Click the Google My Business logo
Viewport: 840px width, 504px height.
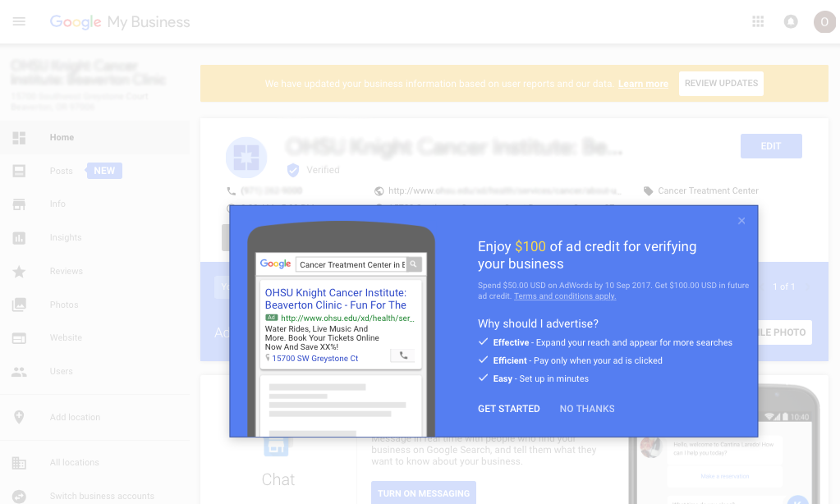(120, 22)
